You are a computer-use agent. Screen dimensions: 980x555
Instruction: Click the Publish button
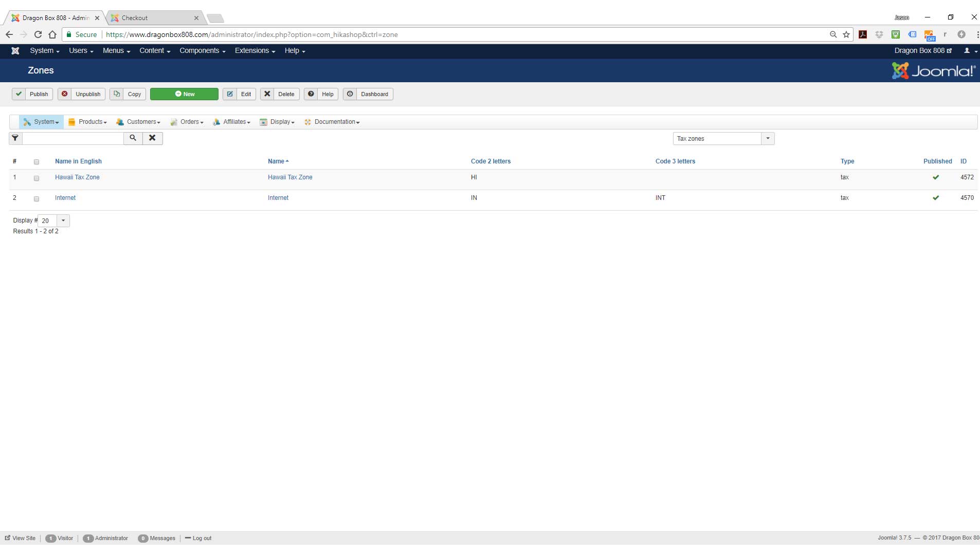click(32, 94)
